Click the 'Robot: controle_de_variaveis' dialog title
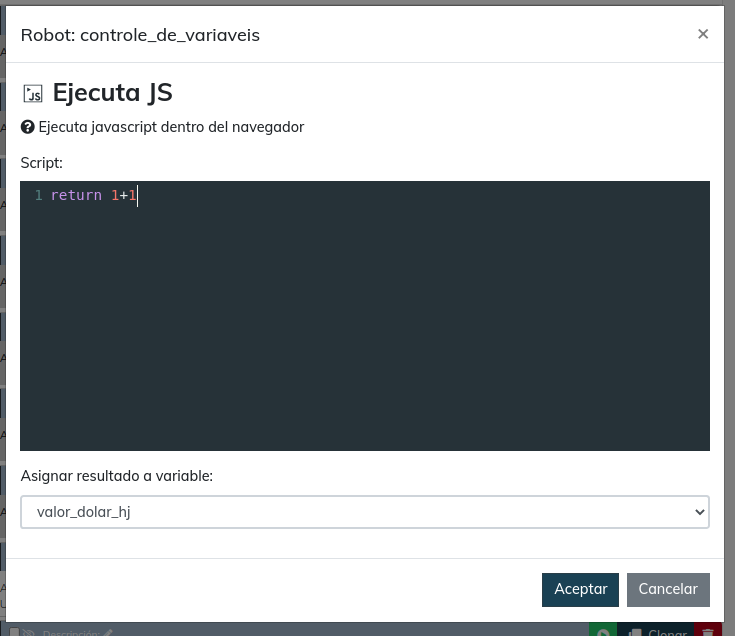735x636 pixels. pyautogui.click(x=140, y=35)
